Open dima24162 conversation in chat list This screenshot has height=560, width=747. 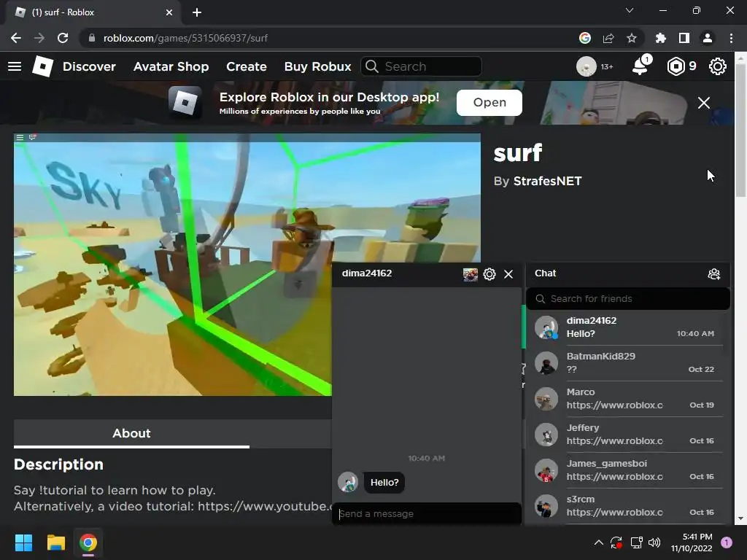click(x=627, y=327)
